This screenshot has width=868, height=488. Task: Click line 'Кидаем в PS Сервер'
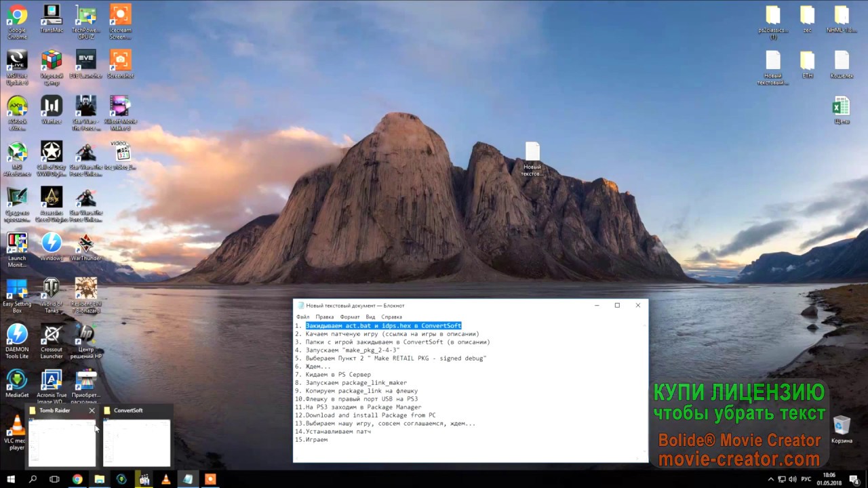[x=338, y=374]
